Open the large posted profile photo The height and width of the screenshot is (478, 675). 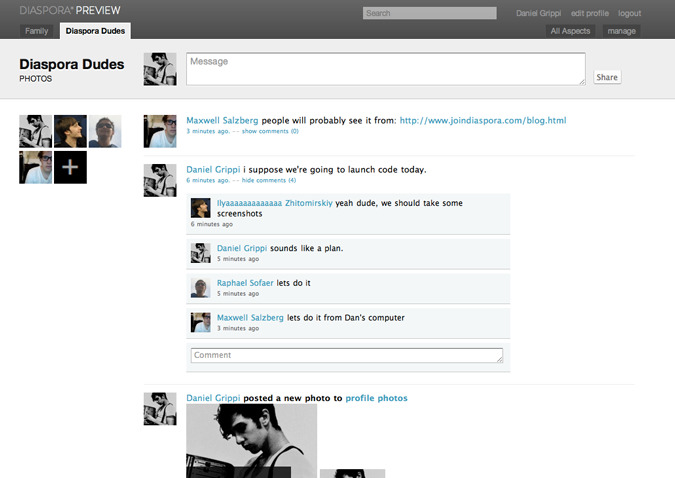[251, 441]
